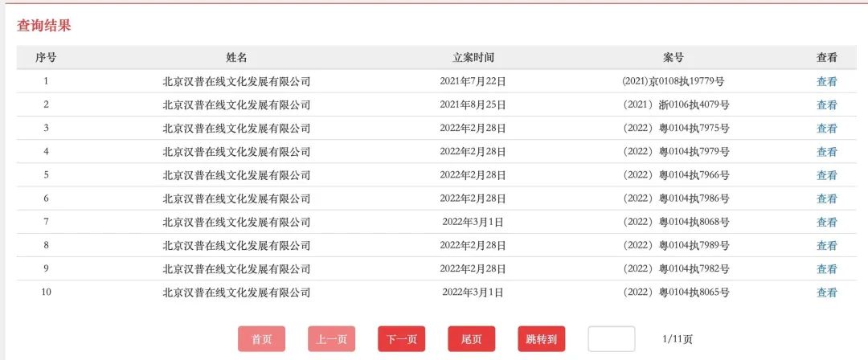This screenshot has height=360, width=868.
Task: View details of case 粤0104执7989号
Action: (826, 245)
